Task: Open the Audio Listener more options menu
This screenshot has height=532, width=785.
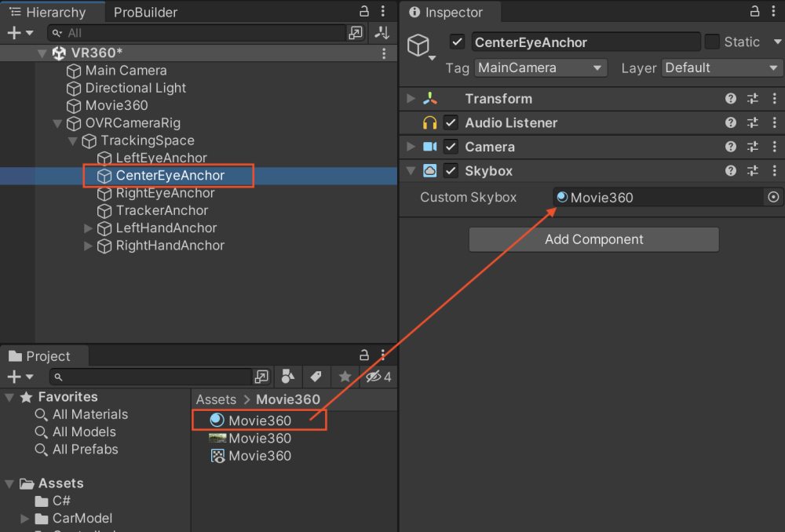Action: coord(774,123)
